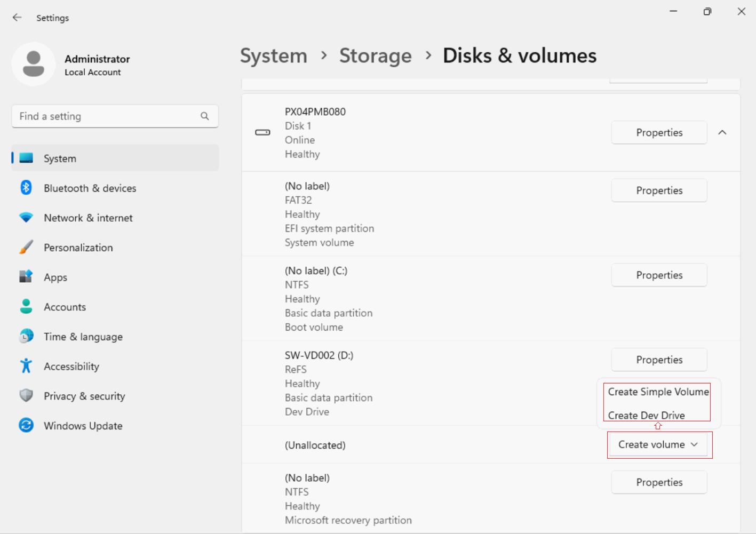The width and height of the screenshot is (756, 534).
Task: Select Privacy & security in sidebar
Action: [x=84, y=396]
